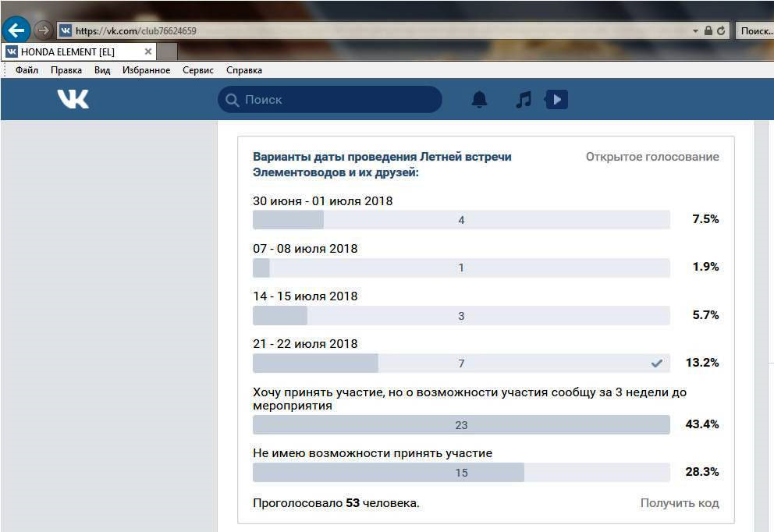The height and width of the screenshot is (532, 774).
Task: Click the 21 - 22 июля 2018 option bar
Action: tap(461, 364)
